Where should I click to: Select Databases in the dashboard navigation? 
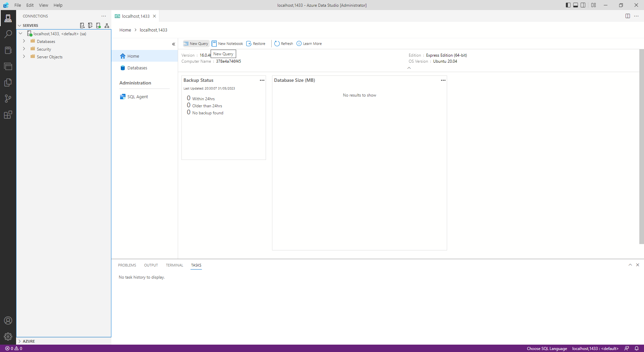pos(145,68)
